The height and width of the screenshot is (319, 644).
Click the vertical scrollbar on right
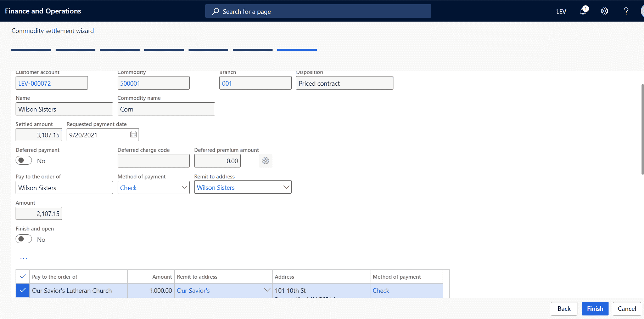(x=642, y=129)
